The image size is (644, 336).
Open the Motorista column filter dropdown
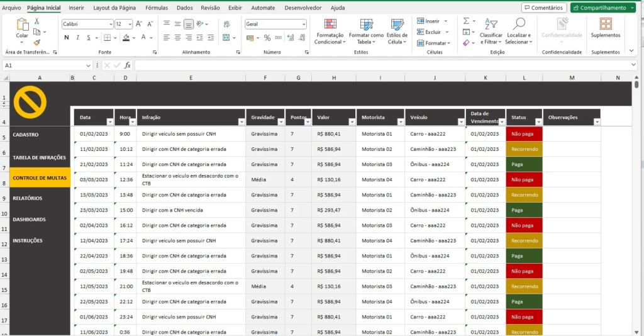[400, 122]
